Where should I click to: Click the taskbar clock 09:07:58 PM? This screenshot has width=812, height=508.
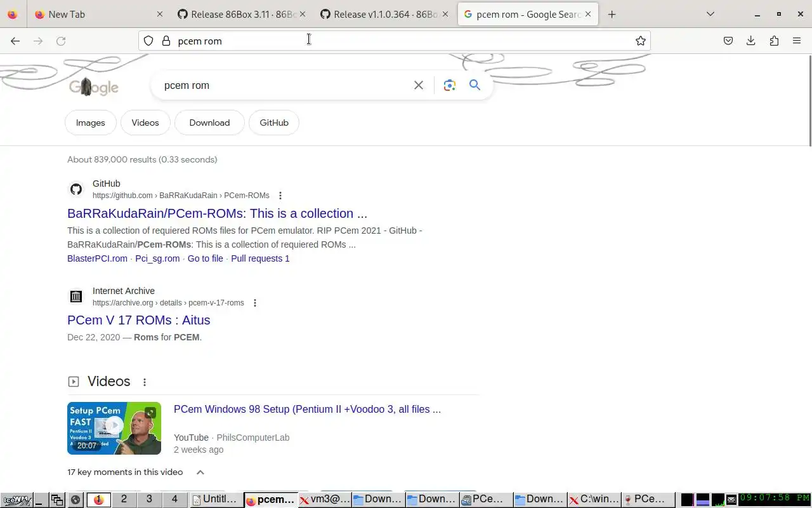pyautogui.click(x=775, y=500)
